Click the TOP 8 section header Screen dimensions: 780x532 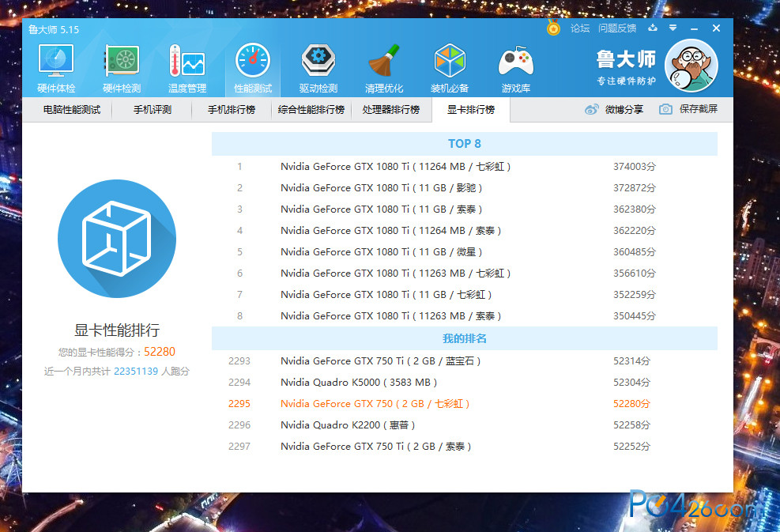pos(465,144)
